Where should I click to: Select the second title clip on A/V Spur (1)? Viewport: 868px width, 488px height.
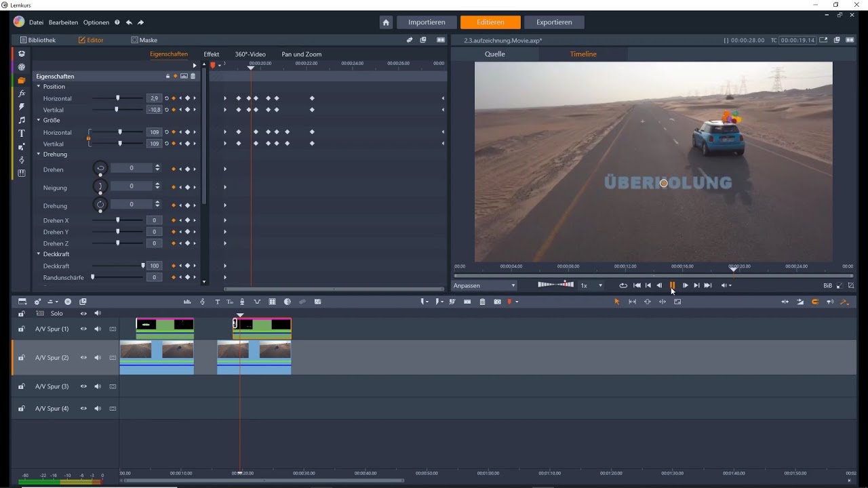pos(262,328)
